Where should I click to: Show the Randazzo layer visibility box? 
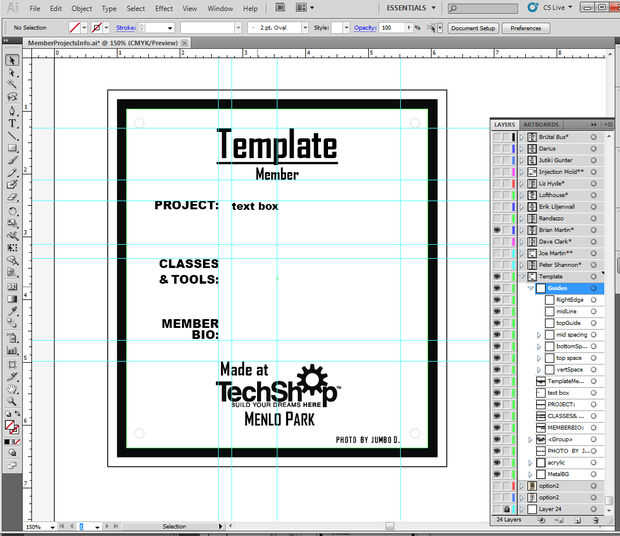click(497, 218)
